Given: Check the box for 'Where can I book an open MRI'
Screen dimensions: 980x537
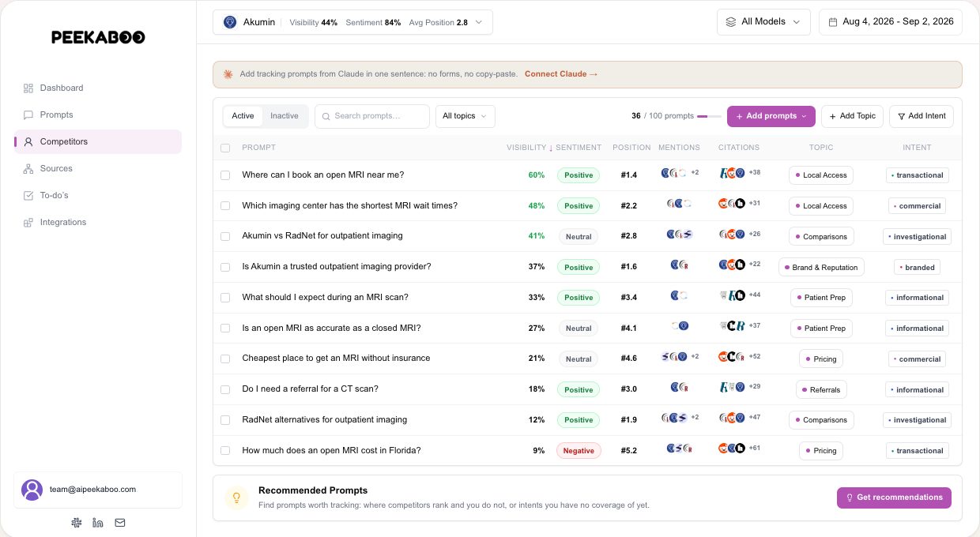Looking at the screenshot, I should click(225, 175).
